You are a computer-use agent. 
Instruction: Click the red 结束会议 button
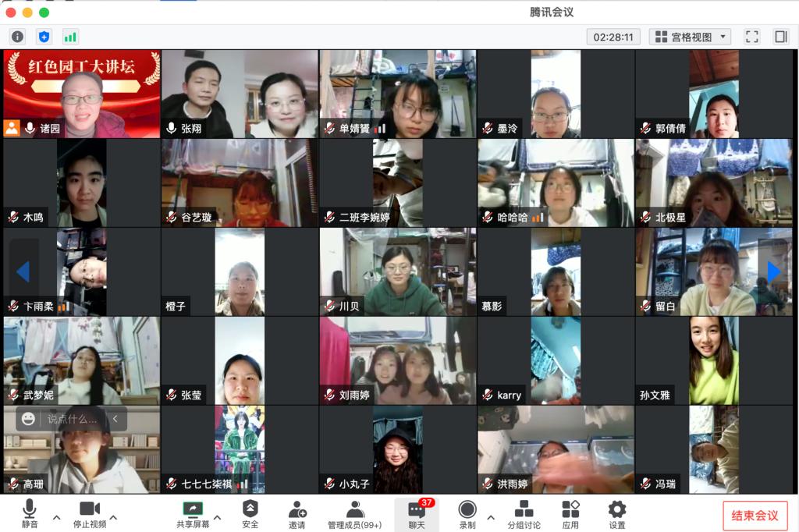[x=755, y=516]
